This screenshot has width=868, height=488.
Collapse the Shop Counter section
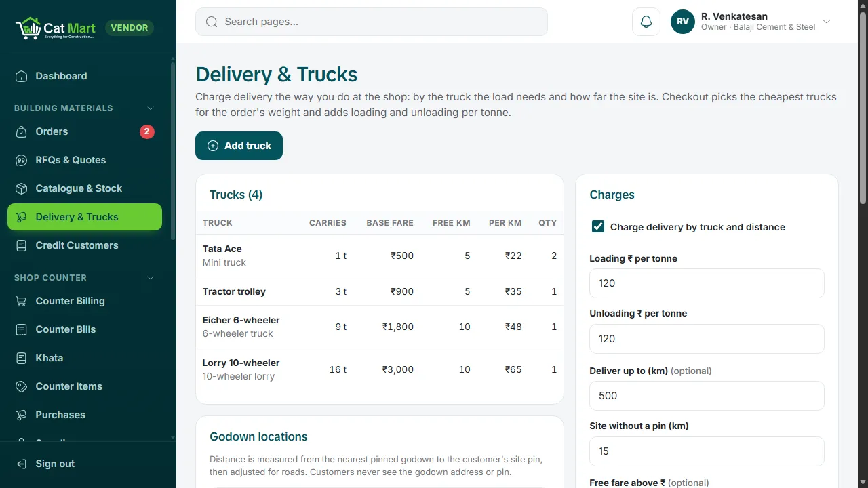point(151,278)
